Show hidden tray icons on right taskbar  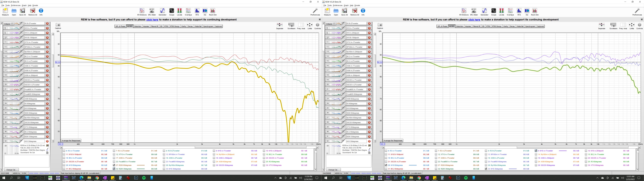tap(597, 178)
